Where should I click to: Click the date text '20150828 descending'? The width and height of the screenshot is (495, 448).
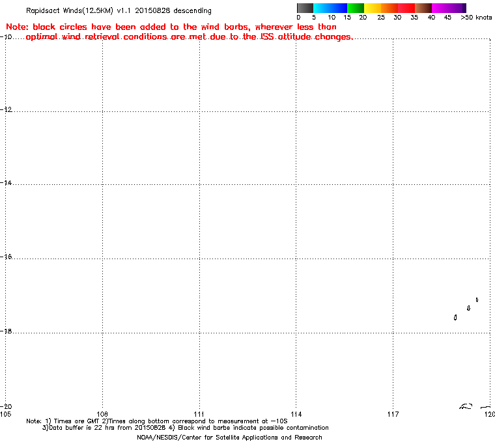(x=173, y=10)
